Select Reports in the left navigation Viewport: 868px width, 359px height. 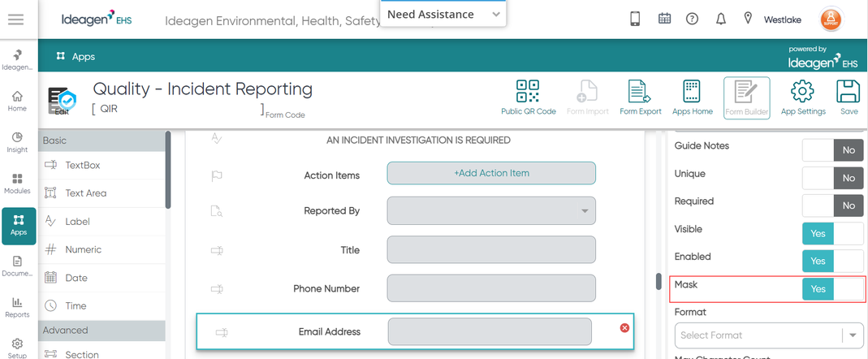pos(18,308)
